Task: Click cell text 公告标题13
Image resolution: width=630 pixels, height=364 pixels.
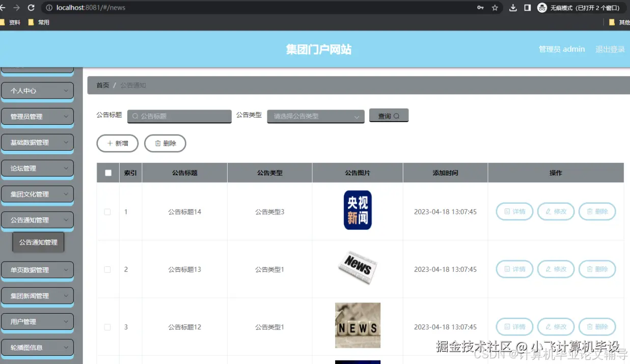Action: click(x=185, y=269)
